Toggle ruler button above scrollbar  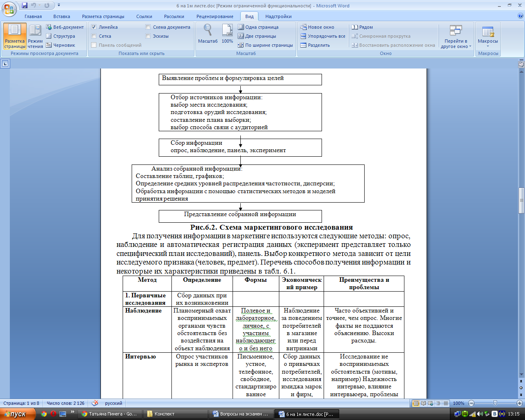click(x=521, y=64)
